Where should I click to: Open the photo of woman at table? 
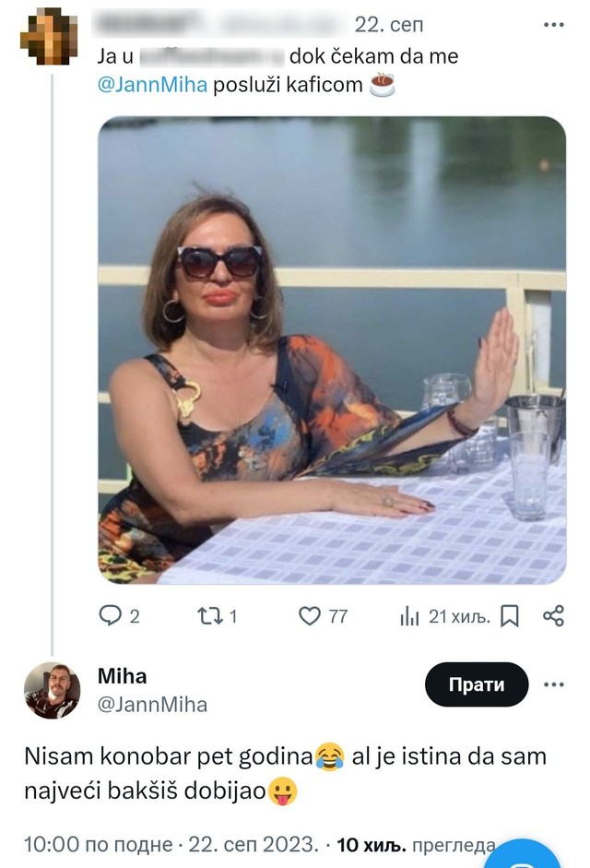[x=332, y=351]
